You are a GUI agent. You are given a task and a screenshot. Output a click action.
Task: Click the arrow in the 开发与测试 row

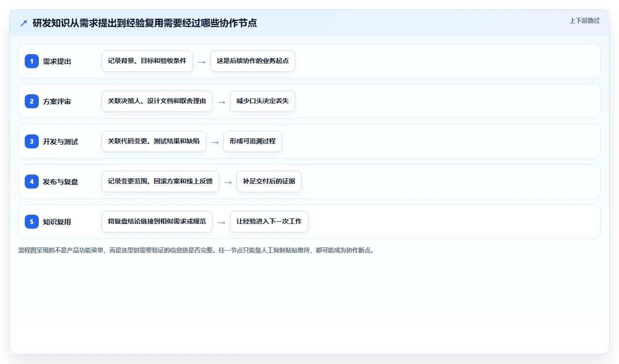215,142
